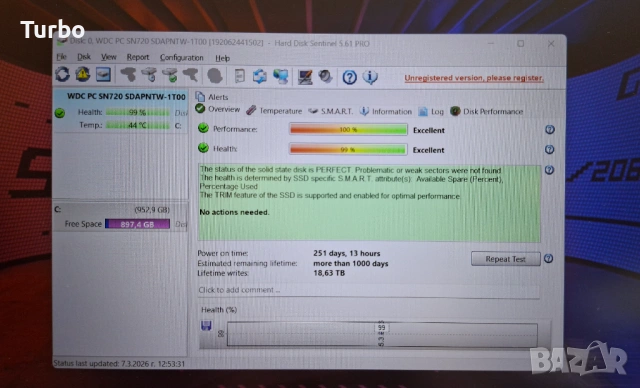Click the 'Click to add comment' field
Image resolution: width=640 pixels, height=388 pixels.
click(368, 290)
